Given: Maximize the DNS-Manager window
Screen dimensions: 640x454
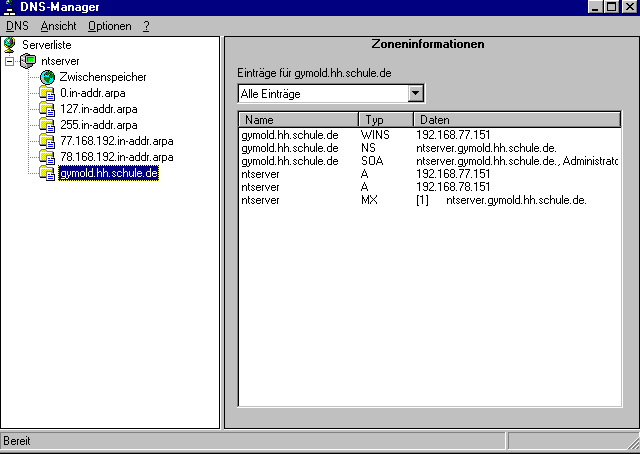Looking at the screenshot, I should click(612, 7).
